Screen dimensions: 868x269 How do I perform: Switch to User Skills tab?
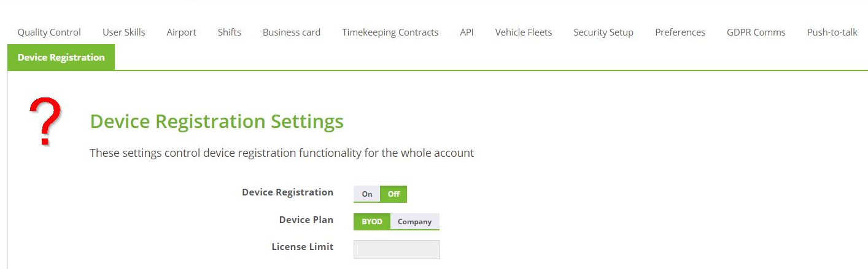point(124,32)
